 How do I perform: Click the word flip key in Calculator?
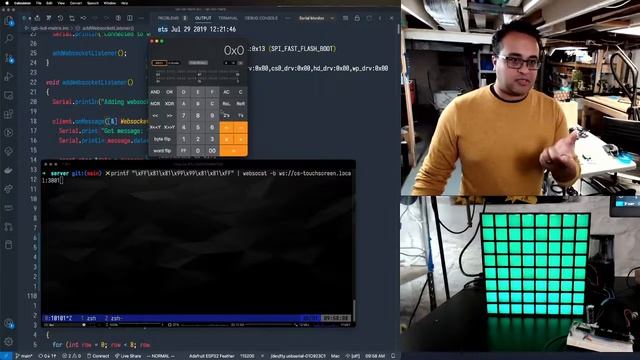[162, 151]
